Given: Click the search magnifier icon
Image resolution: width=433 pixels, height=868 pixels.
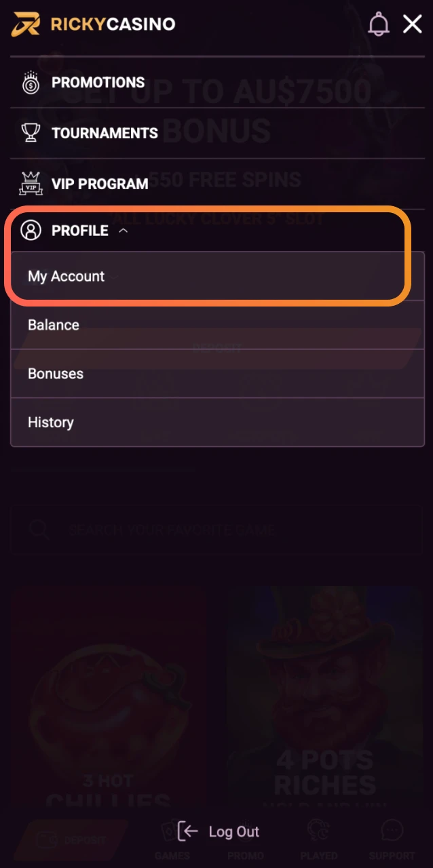Looking at the screenshot, I should tap(37, 530).
